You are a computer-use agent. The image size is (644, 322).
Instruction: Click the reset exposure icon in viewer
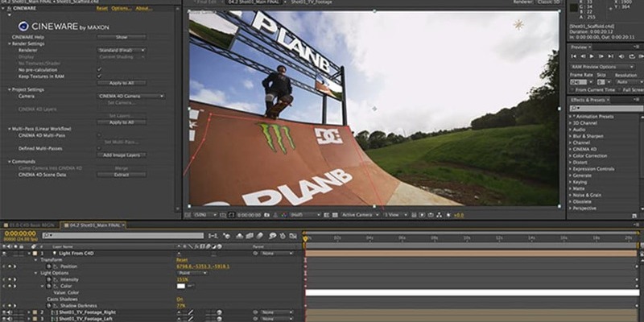pos(448,215)
